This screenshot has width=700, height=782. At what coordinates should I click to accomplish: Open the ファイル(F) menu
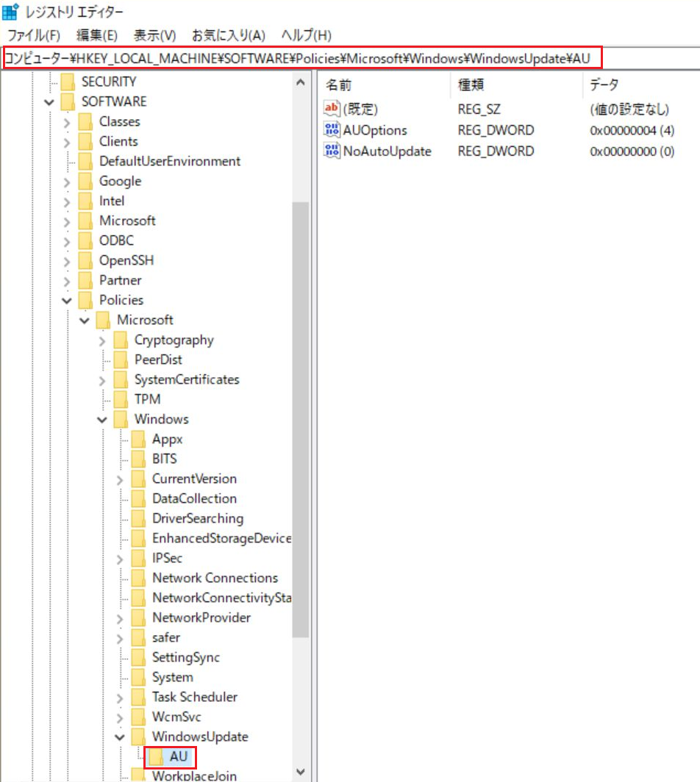click(x=33, y=35)
